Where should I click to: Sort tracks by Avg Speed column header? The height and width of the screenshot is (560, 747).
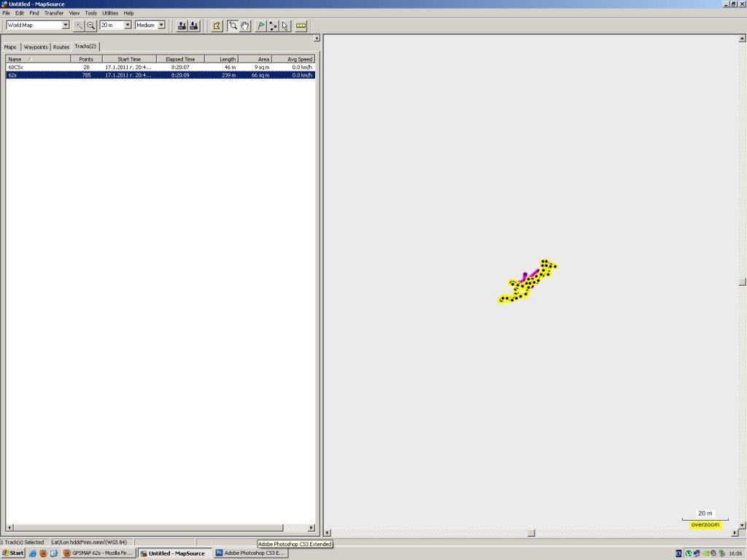[293, 59]
